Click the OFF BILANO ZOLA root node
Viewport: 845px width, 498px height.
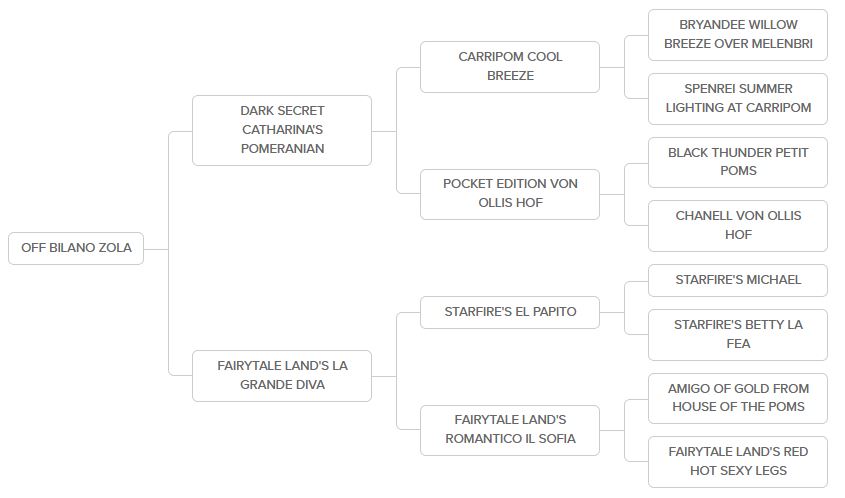click(76, 248)
